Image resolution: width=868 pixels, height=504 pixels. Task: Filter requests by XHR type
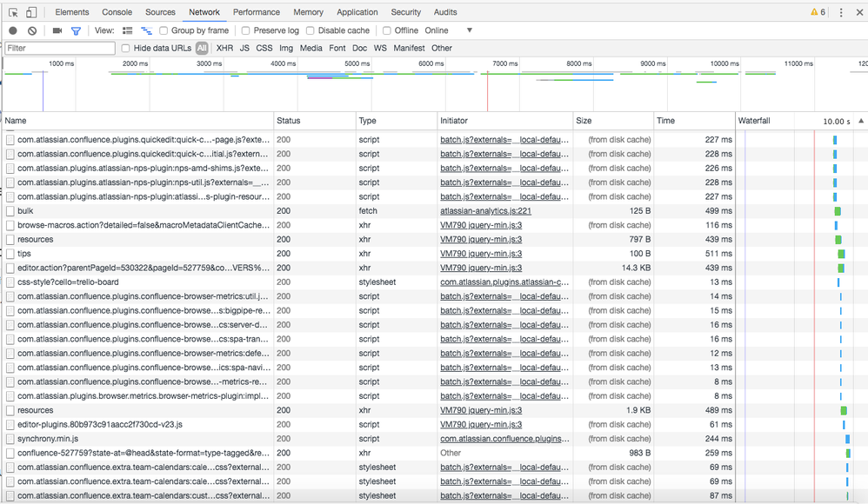tap(224, 48)
